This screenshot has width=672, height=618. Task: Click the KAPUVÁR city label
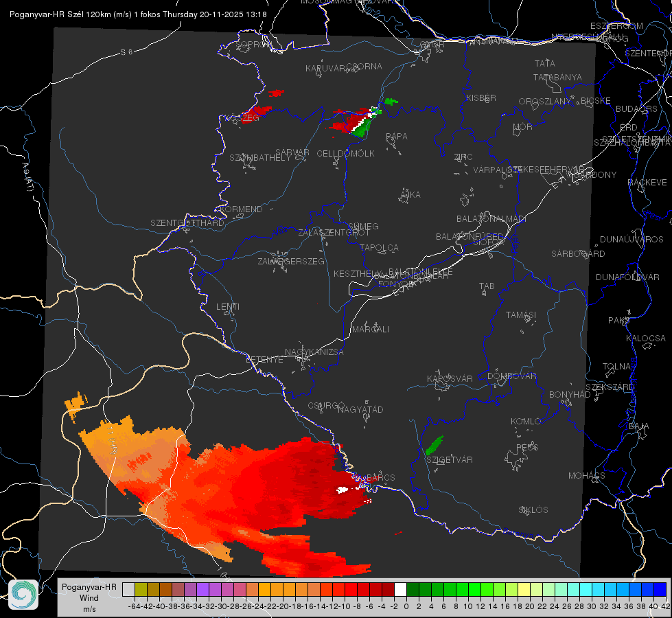(326, 68)
